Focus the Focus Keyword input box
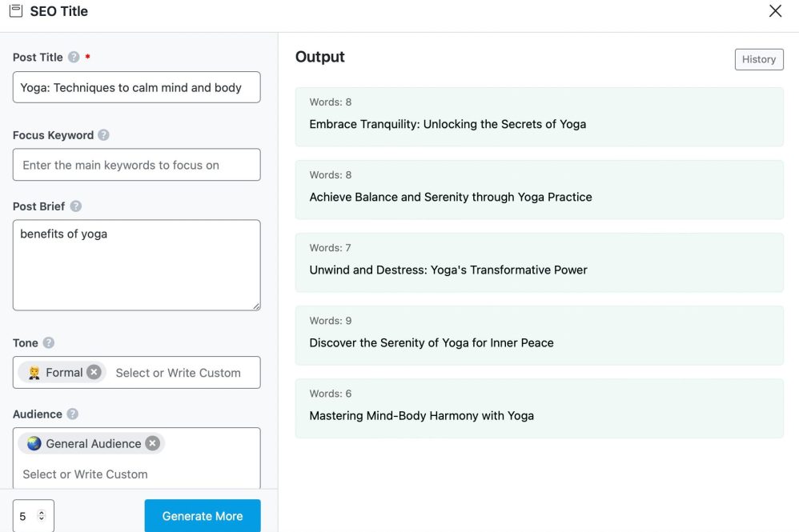This screenshot has height=532, width=799. click(x=136, y=165)
